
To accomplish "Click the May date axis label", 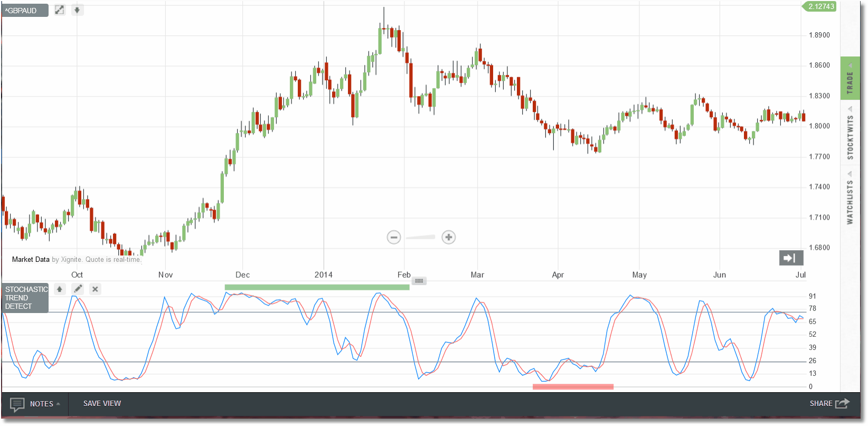I will 639,275.
